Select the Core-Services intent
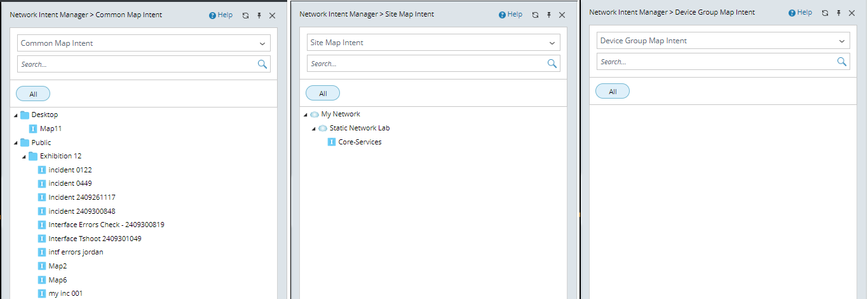The height and width of the screenshot is (299, 868). click(360, 142)
